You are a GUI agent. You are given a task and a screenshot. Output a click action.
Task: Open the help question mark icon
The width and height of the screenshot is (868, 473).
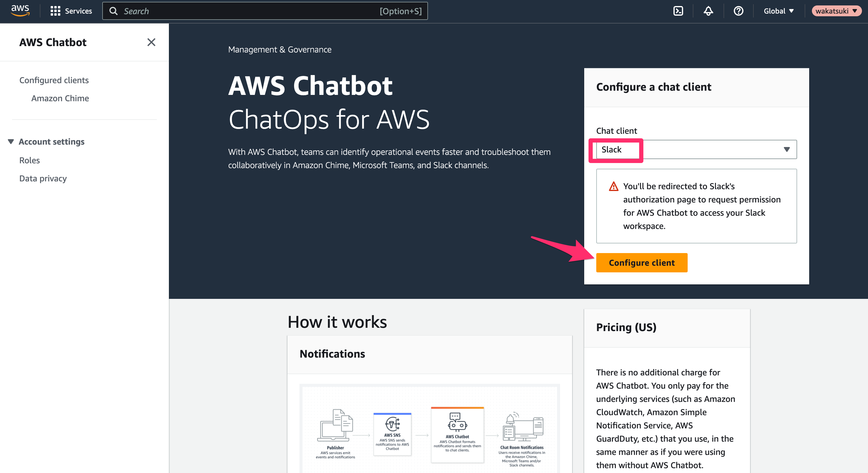point(738,11)
